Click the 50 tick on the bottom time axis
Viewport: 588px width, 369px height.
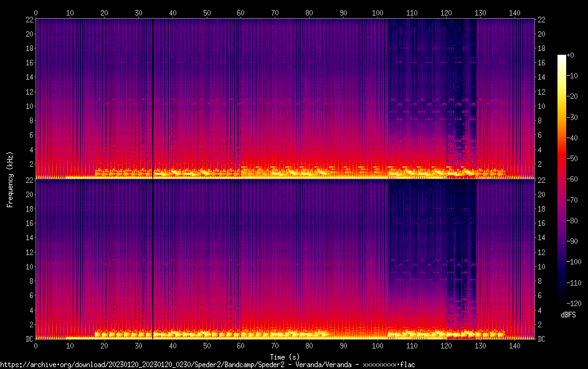click(x=207, y=345)
